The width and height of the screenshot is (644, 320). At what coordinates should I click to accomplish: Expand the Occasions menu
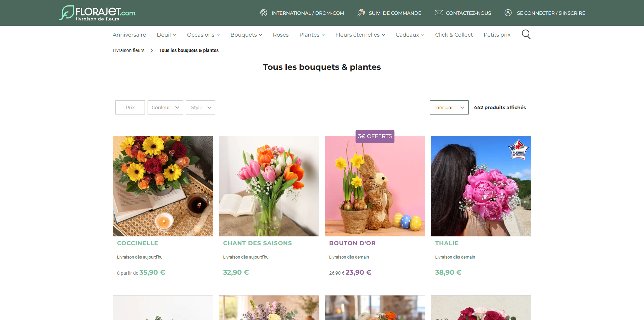203,35
